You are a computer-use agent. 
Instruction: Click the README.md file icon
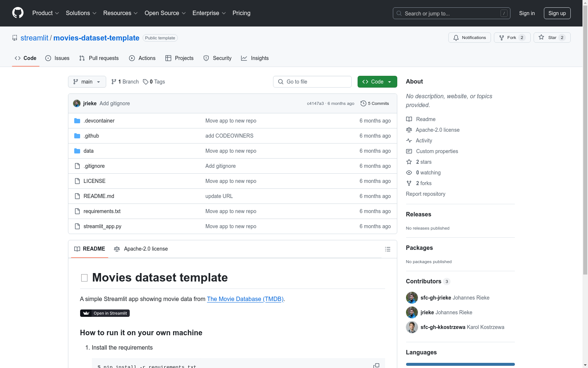tap(77, 196)
